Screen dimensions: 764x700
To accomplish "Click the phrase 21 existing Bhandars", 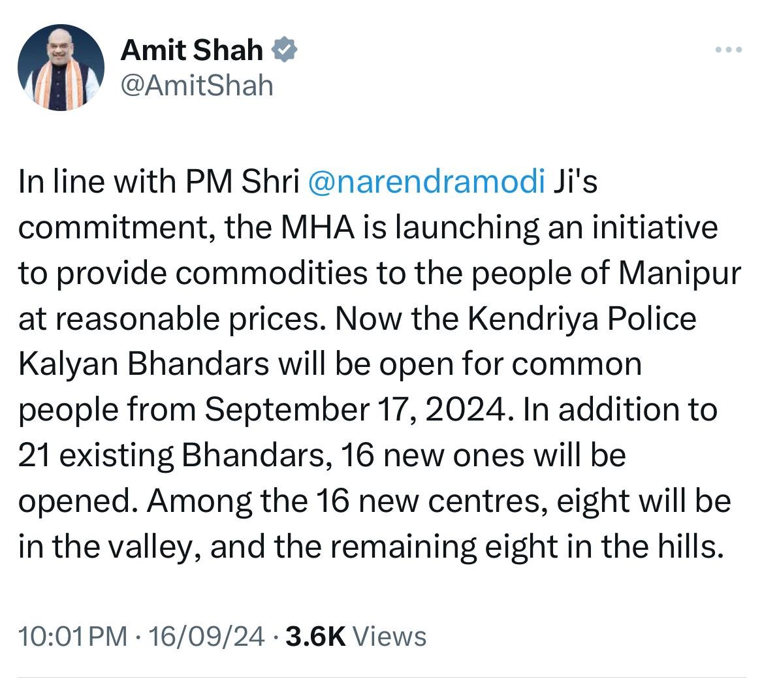I will click(x=172, y=456).
